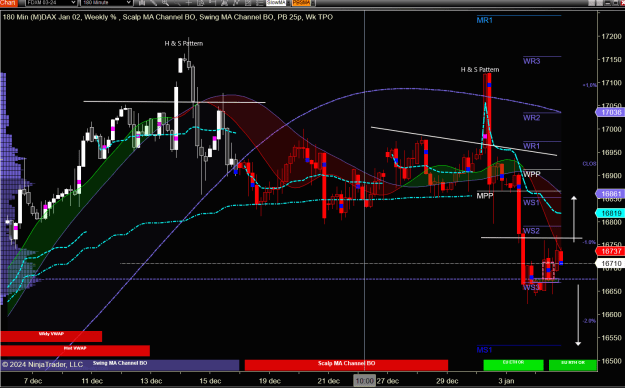
Task: Click the SlowMA toolbar button
Action: coord(276,3)
